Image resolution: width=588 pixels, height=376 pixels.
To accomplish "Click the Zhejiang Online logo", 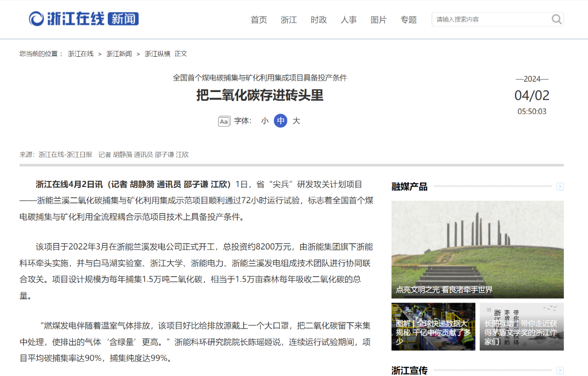I will [84, 19].
